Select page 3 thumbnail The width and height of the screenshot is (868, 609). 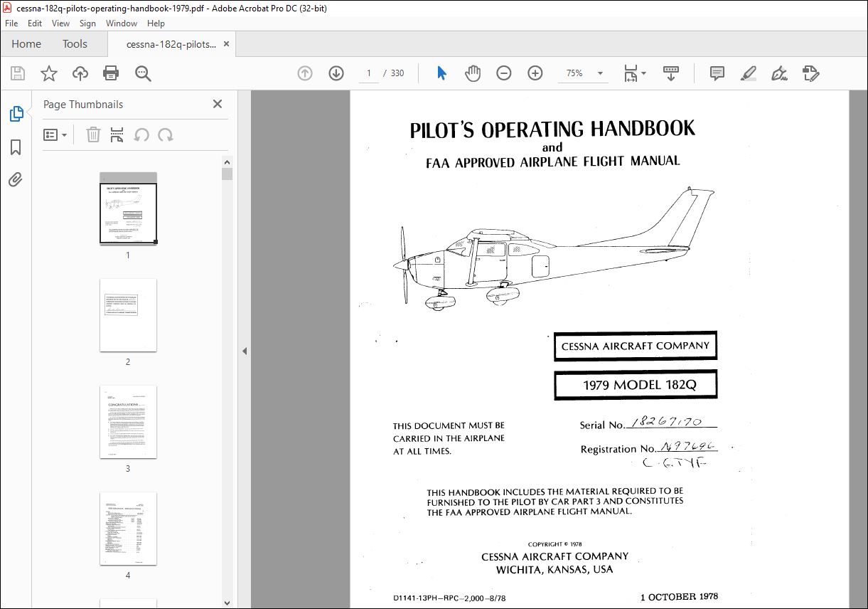128,422
